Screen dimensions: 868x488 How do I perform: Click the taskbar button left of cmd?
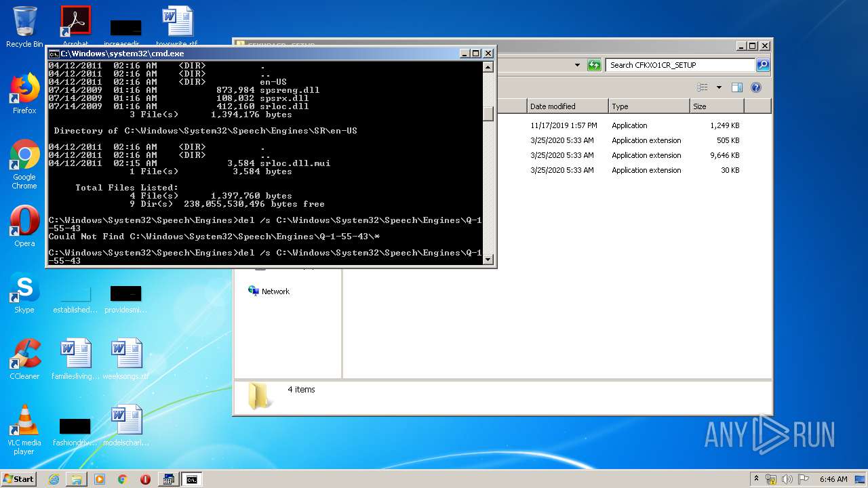tap(168, 479)
